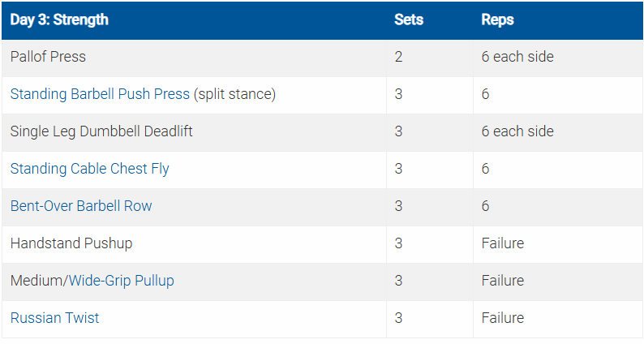The height and width of the screenshot is (344, 644).
Task: Open the Standing Cable Chest Fly link
Action: pos(89,169)
